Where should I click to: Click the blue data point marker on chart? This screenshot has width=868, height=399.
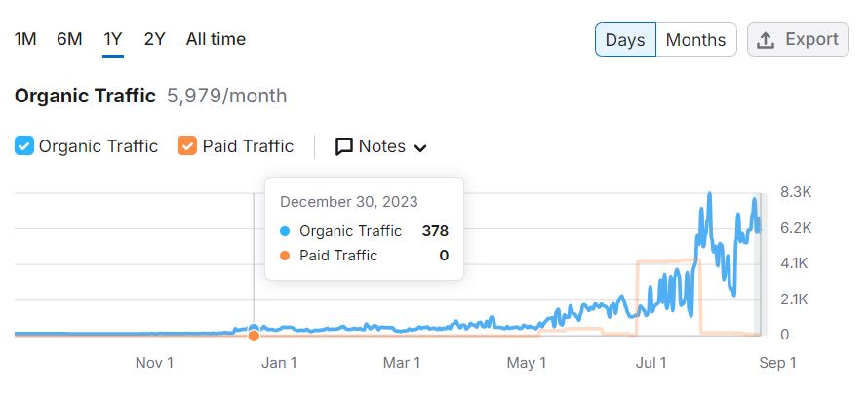[x=254, y=329]
